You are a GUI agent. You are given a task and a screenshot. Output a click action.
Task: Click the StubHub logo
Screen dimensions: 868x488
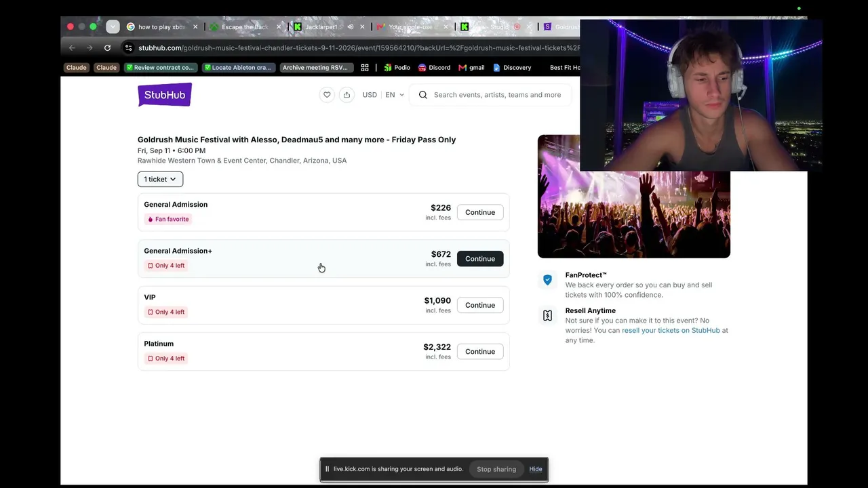[165, 95]
